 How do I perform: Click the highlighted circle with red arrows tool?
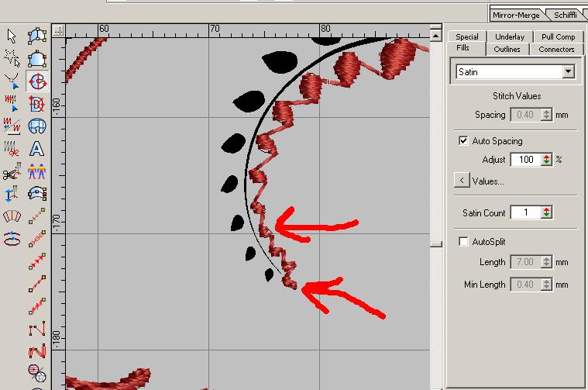[x=37, y=81]
